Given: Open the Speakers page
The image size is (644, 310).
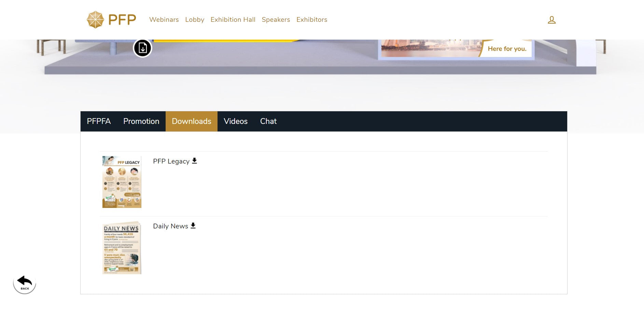Looking at the screenshot, I should (276, 20).
